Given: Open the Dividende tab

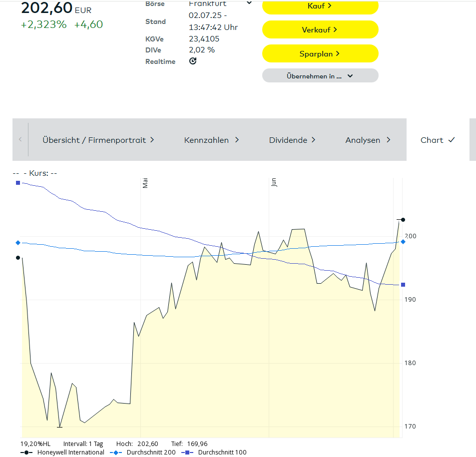Looking at the screenshot, I should point(292,140).
